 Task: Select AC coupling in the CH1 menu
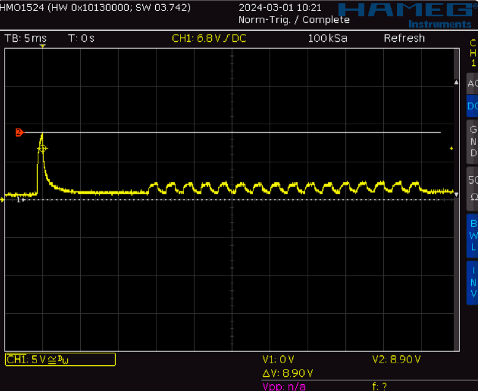[x=472, y=83]
